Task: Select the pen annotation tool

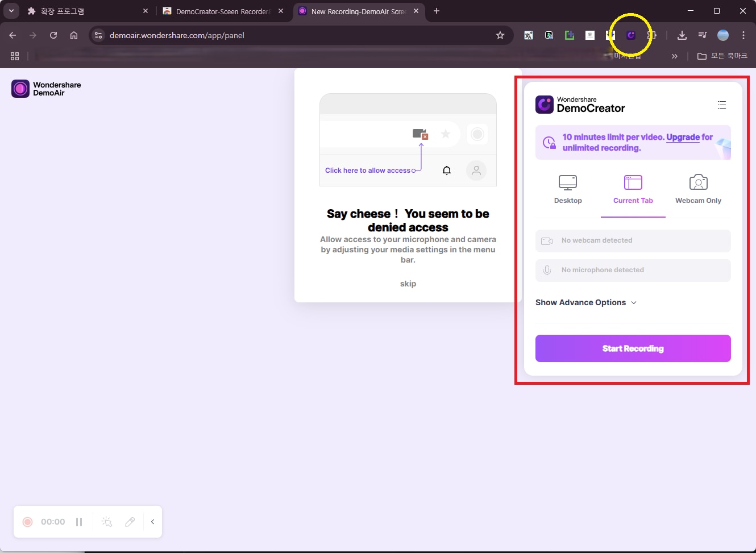Action: pyautogui.click(x=130, y=522)
